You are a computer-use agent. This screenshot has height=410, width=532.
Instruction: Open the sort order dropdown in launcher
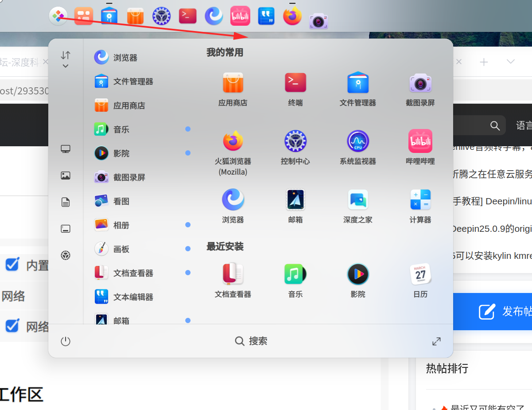click(x=66, y=59)
